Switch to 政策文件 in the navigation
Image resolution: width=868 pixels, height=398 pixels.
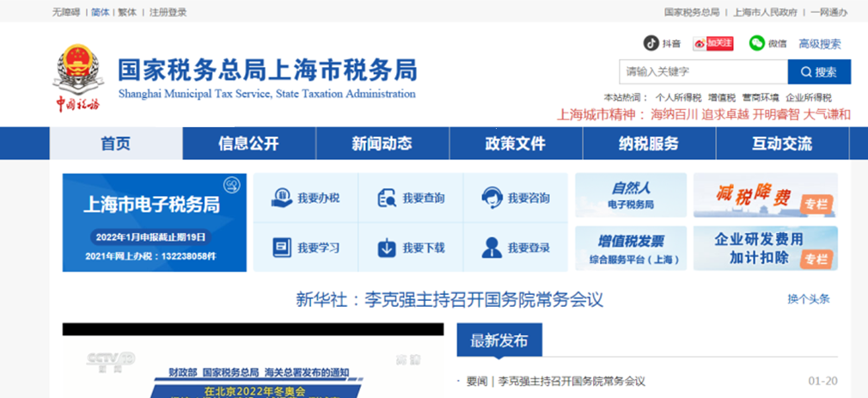(516, 144)
